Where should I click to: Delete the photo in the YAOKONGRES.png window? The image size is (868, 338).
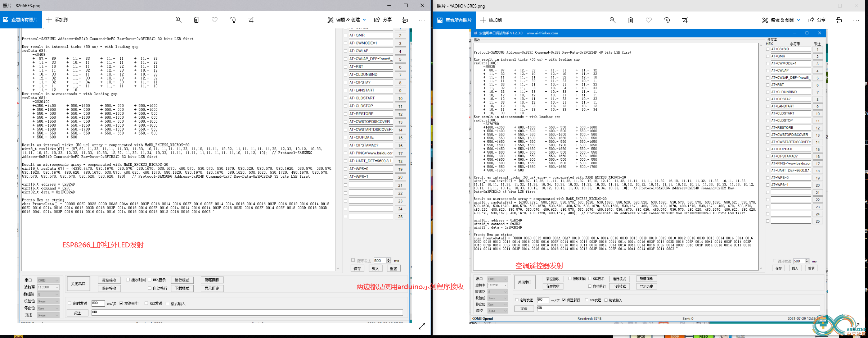[630, 20]
